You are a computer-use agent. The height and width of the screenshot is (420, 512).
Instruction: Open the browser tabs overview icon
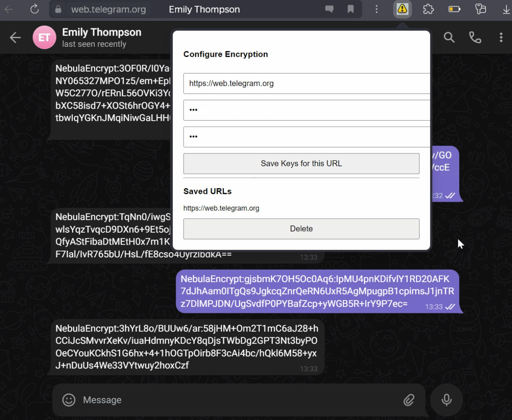(x=480, y=9)
